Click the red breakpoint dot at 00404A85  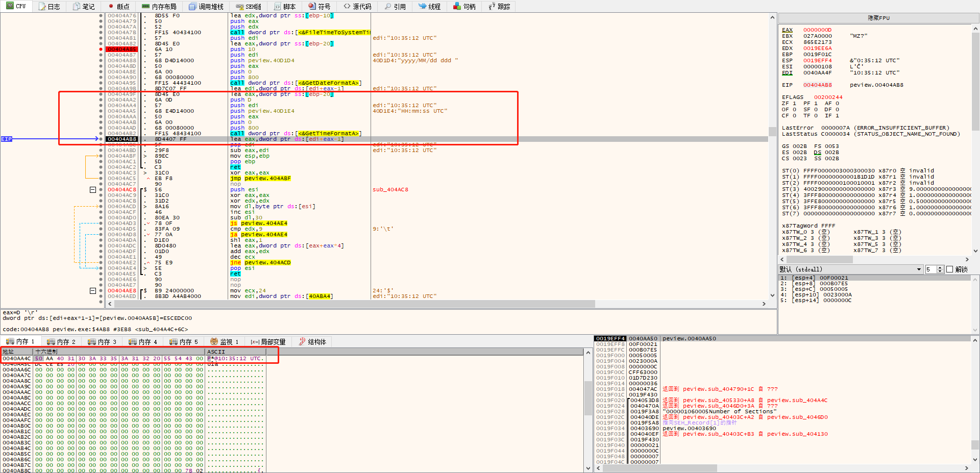[x=101, y=49]
